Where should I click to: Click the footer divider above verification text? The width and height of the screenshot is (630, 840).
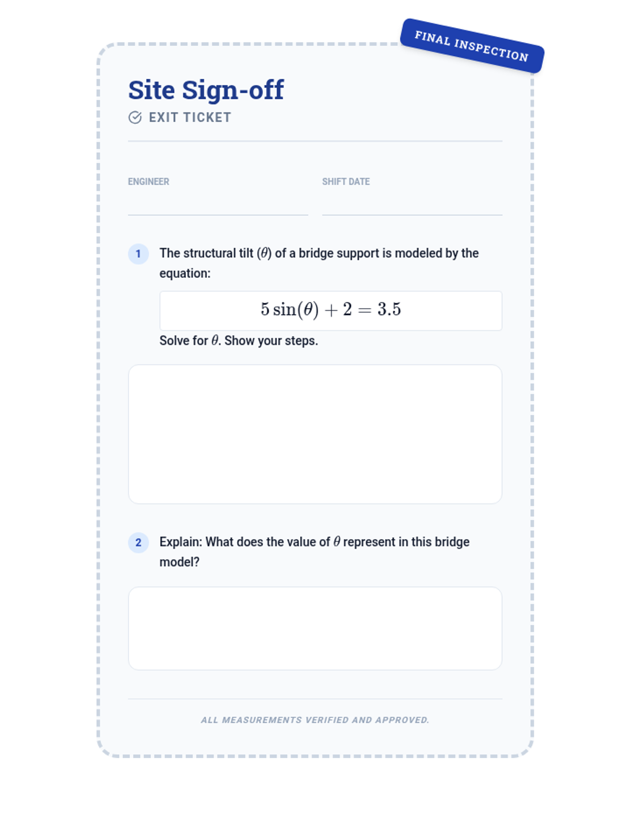[315, 699]
